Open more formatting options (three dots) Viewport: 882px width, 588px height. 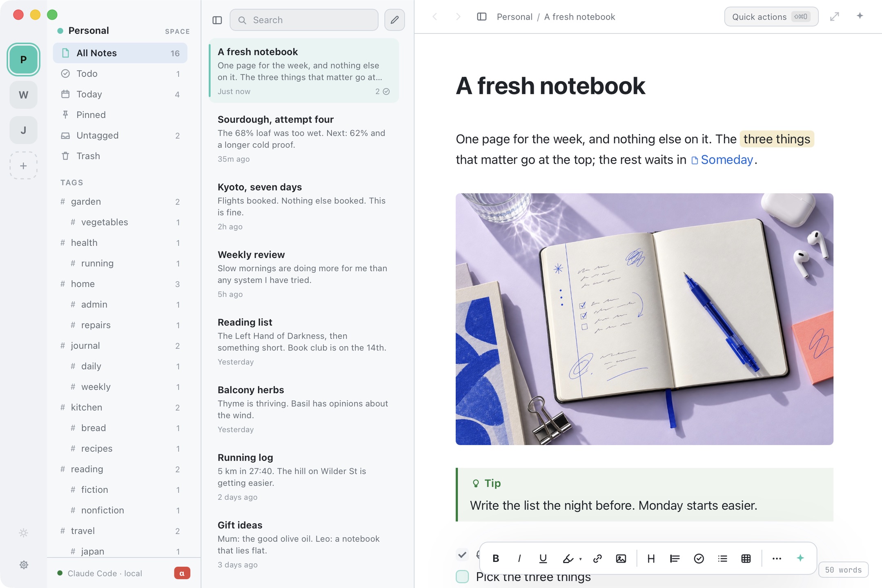[777, 558]
